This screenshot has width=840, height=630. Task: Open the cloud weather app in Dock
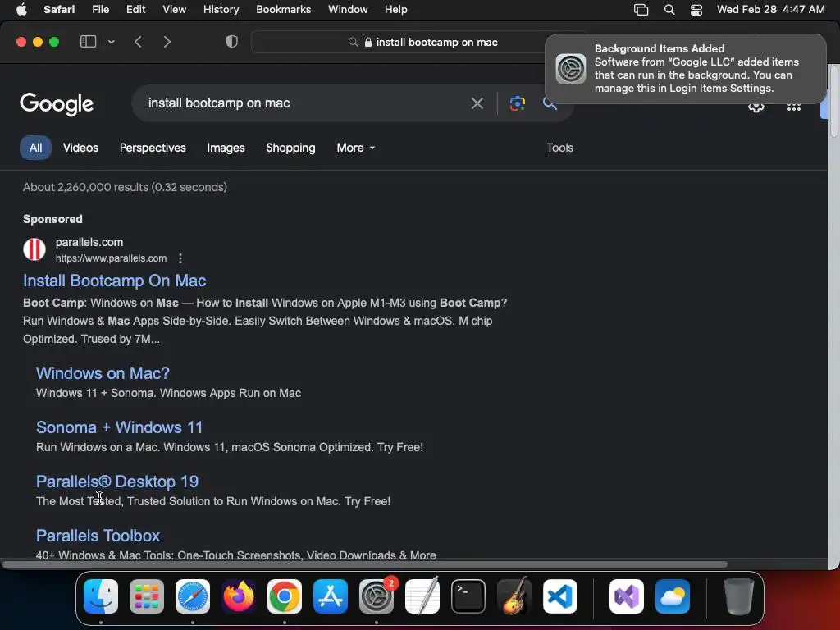click(x=673, y=596)
